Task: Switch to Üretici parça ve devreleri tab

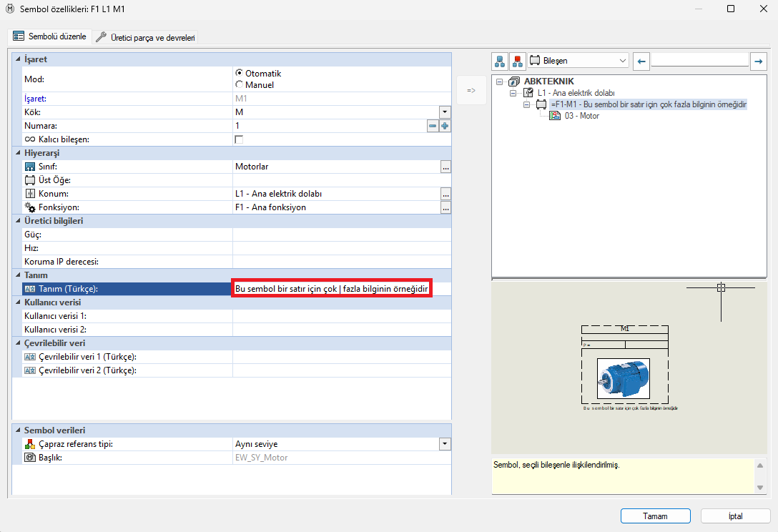Action: pyautogui.click(x=146, y=37)
